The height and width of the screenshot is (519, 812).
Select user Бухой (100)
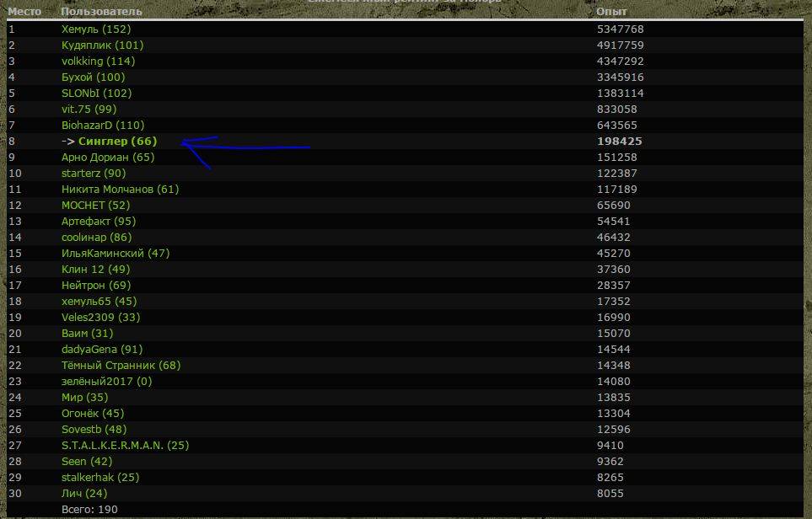click(93, 78)
